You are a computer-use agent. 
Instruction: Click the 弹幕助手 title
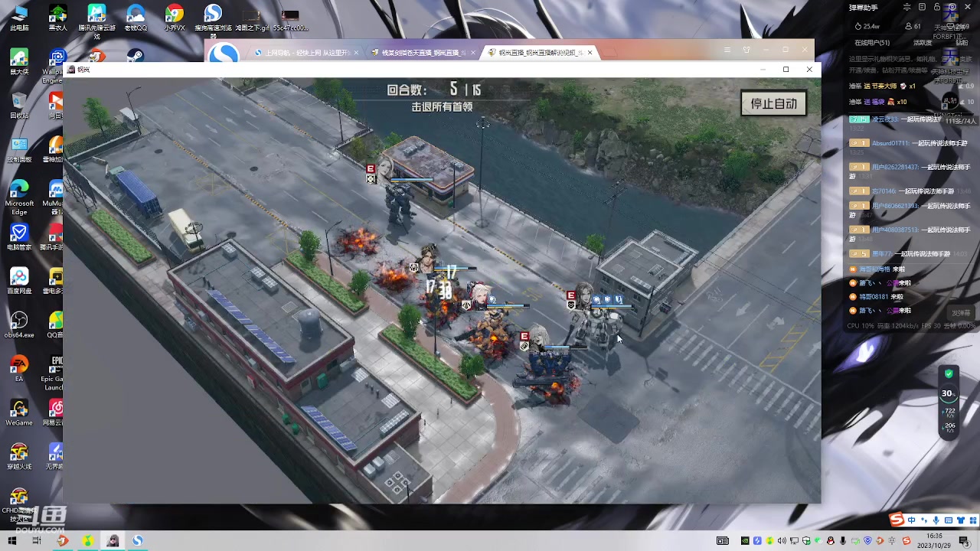coord(862,7)
